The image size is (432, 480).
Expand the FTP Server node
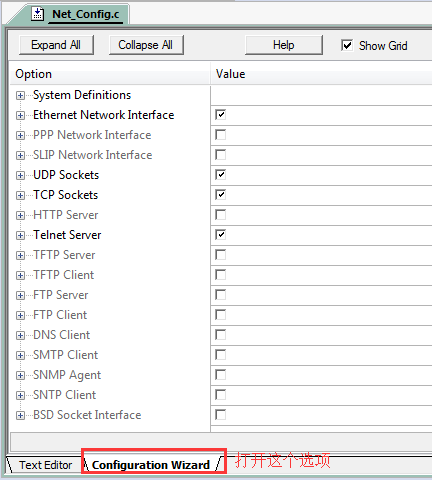(x=20, y=296)
